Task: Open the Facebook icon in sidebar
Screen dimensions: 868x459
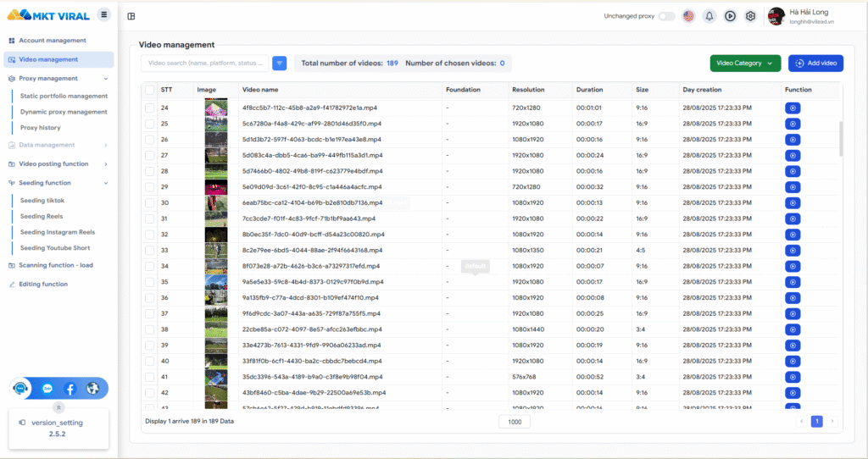Action: pyautogui.click(x=70, y=389)
